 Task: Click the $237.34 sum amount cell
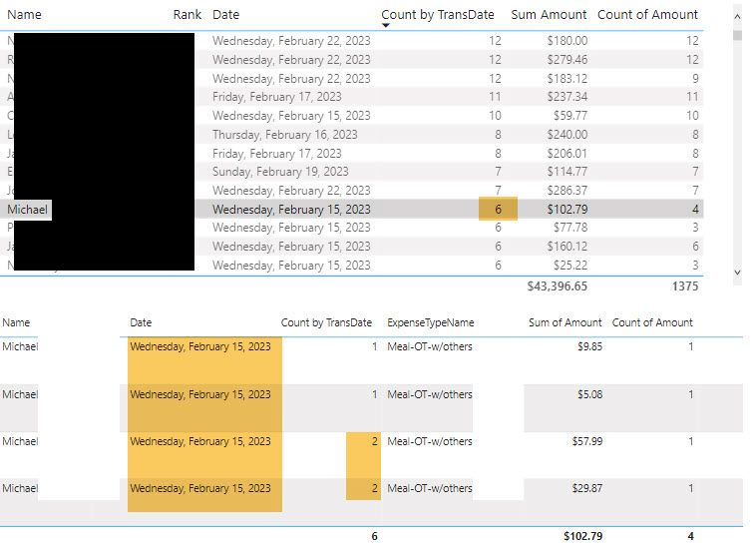[567, 97]
